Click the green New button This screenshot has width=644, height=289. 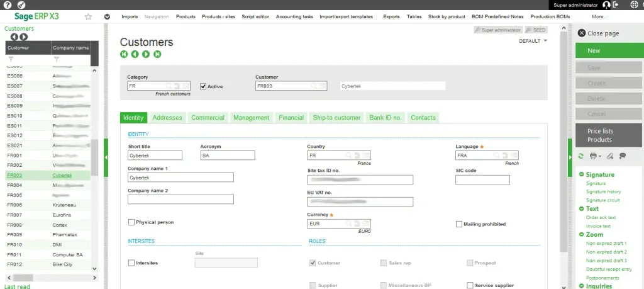pos(608,50)
